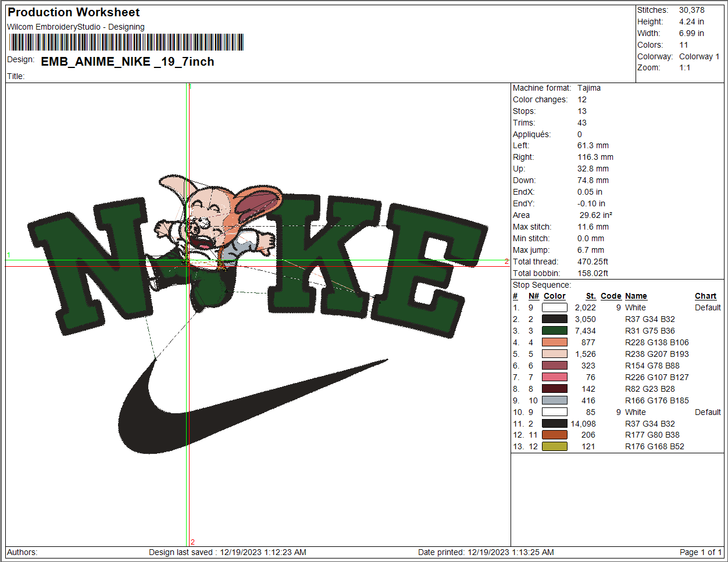
Task: Click the white color swatch in row 1
Action: (x=554, y=307)
